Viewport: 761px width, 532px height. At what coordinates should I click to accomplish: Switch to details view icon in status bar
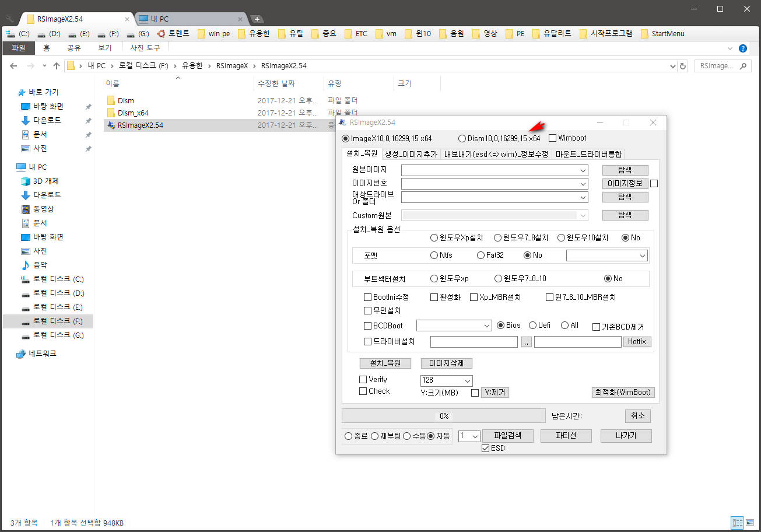coord(737,523)
